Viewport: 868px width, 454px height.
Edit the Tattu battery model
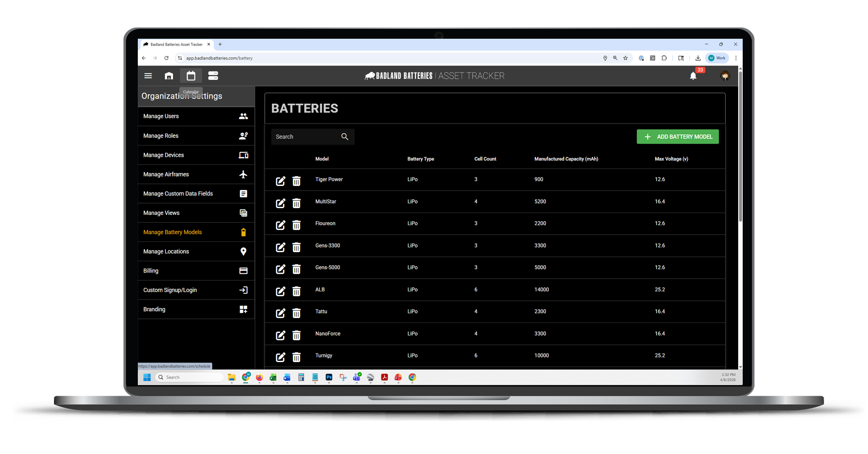coord(280,313)
